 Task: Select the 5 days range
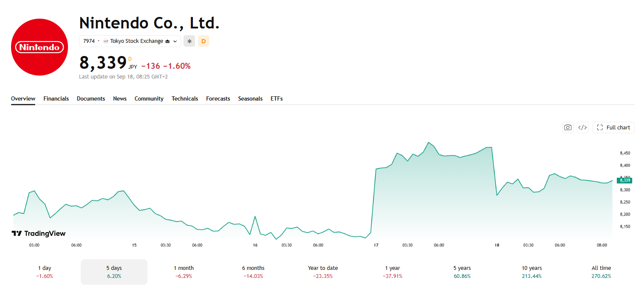click(114, 272)
